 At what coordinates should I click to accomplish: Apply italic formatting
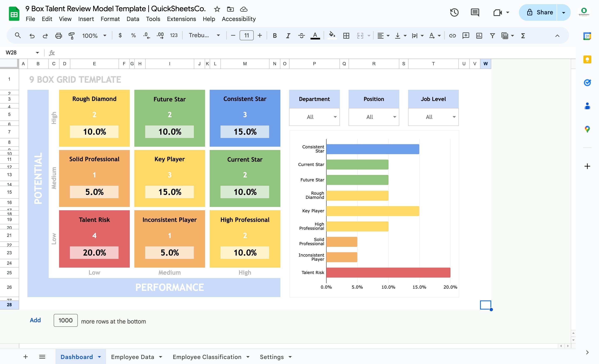(x=288, y=36)
